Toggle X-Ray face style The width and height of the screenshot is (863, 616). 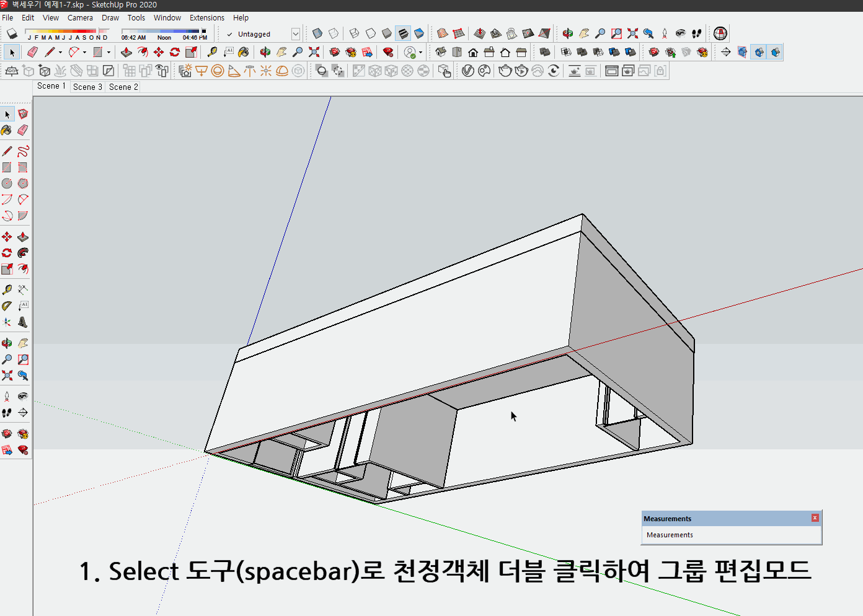317,33
